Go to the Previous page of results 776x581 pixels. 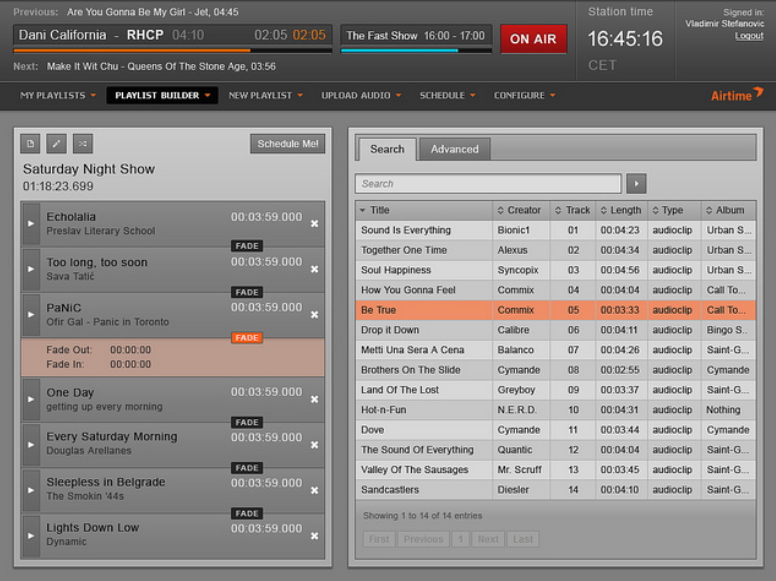(x=423, y=539)
